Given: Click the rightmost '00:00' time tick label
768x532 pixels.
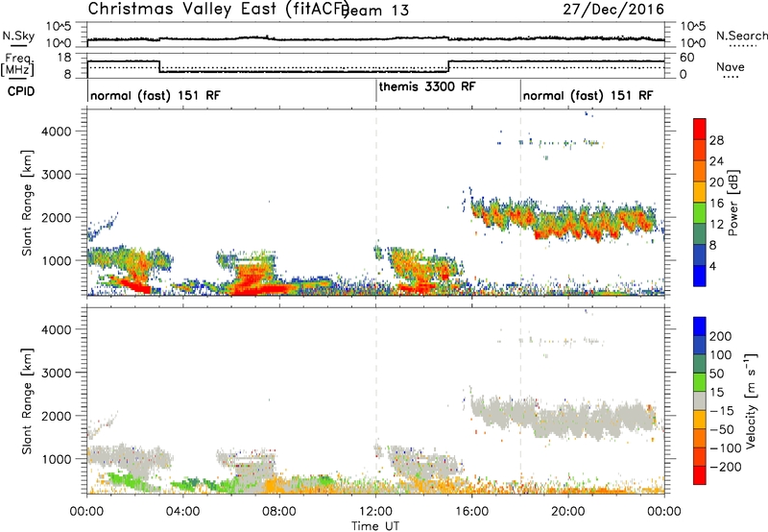Looking at the screenshot, I should (664, 512).
